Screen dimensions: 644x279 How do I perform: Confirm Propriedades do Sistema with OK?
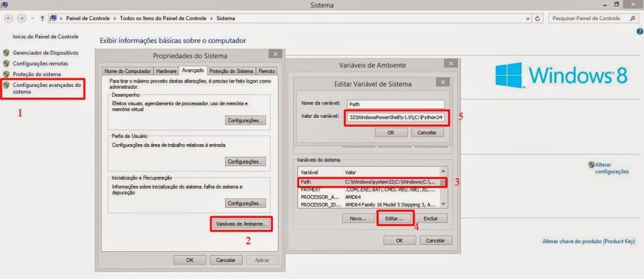point(190,260)
